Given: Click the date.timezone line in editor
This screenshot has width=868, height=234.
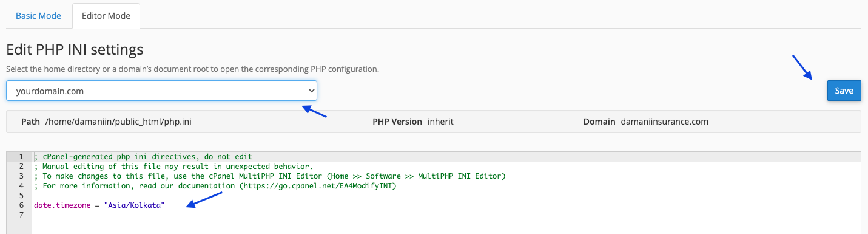Looking at the screenshot, I should pos(99,205).
